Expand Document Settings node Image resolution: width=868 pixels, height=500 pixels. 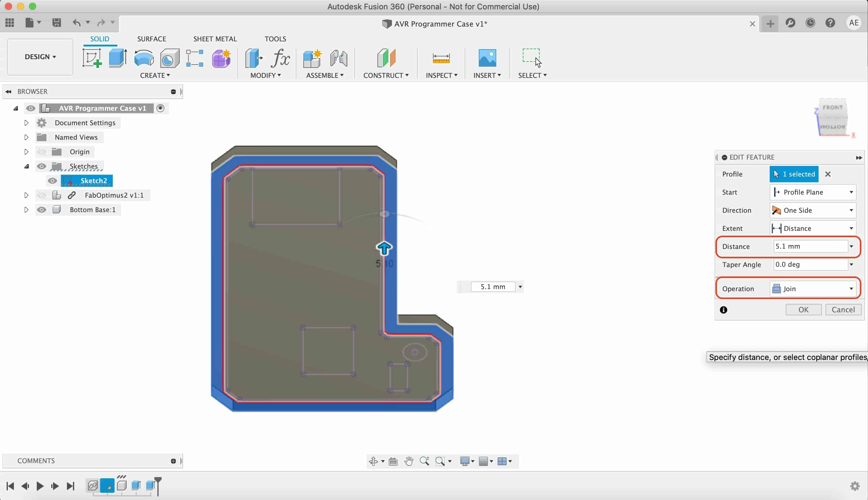pyautogui.click(x=27, y=123)
